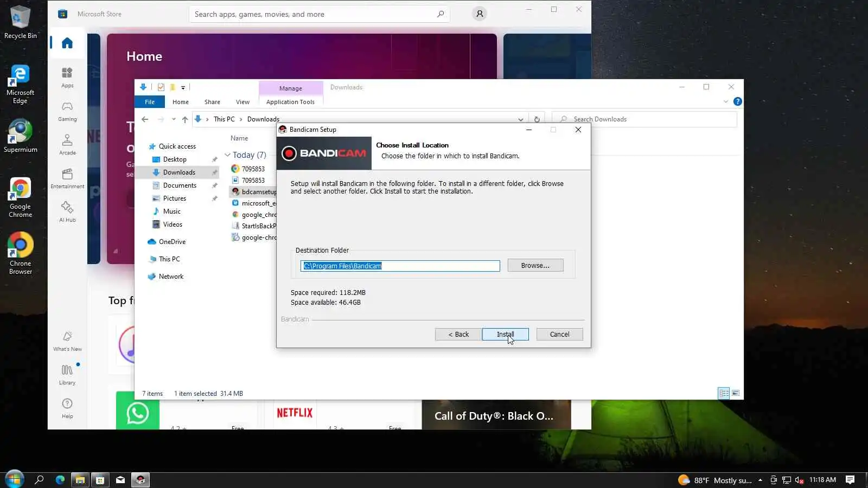Open the Application Tools ribbon tab

point(291,102)
